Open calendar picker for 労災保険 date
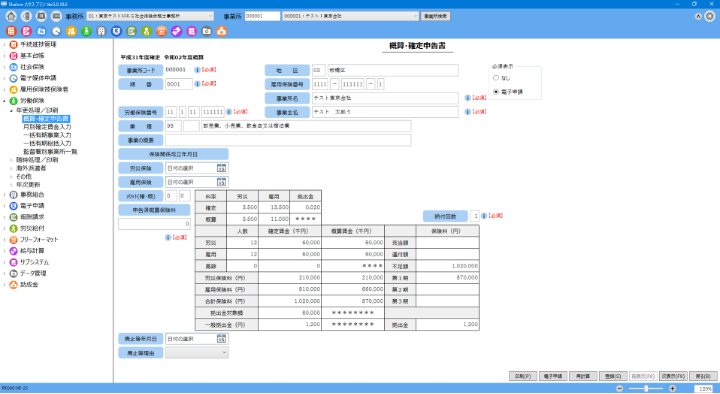Screen dimensions: 720x394 pyautogui.click(x=221, y=168)
